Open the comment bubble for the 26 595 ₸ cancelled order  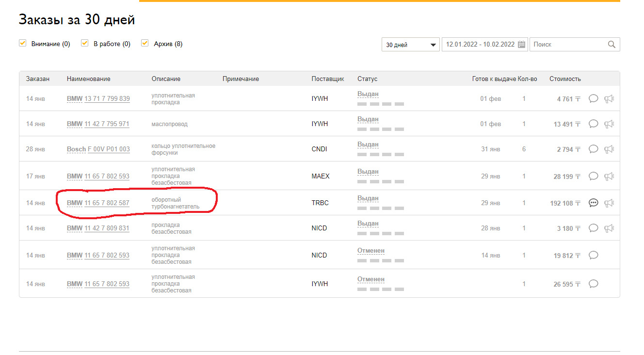click(x=593, y=284)
